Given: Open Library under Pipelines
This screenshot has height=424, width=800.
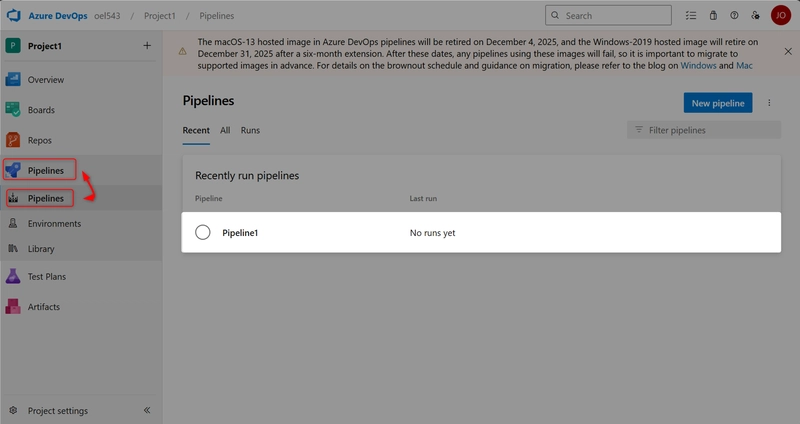Looking at the screenshot, I should 41,249.
